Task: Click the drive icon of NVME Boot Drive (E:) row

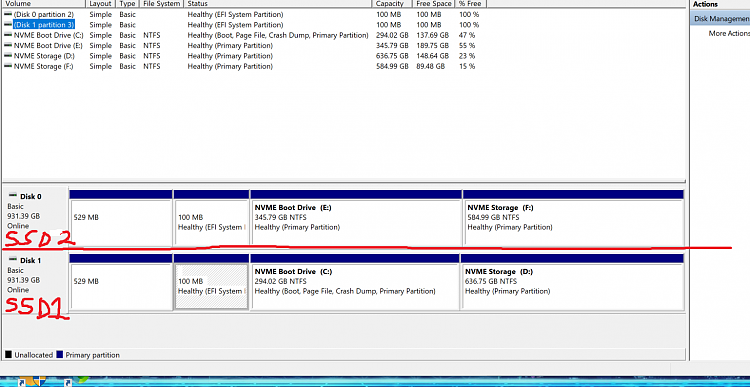Action: click(x=8, y=46)
